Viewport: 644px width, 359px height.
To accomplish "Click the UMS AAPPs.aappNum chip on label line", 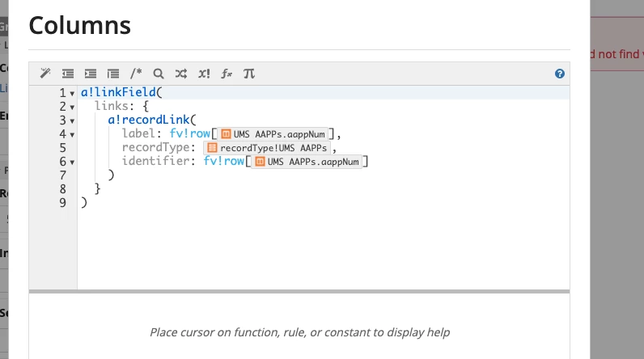I will pos(273,134).
